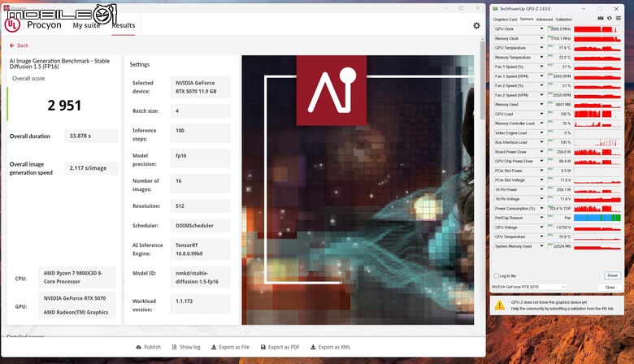
Task: Click the Show log button
Action: pos(186,347)
